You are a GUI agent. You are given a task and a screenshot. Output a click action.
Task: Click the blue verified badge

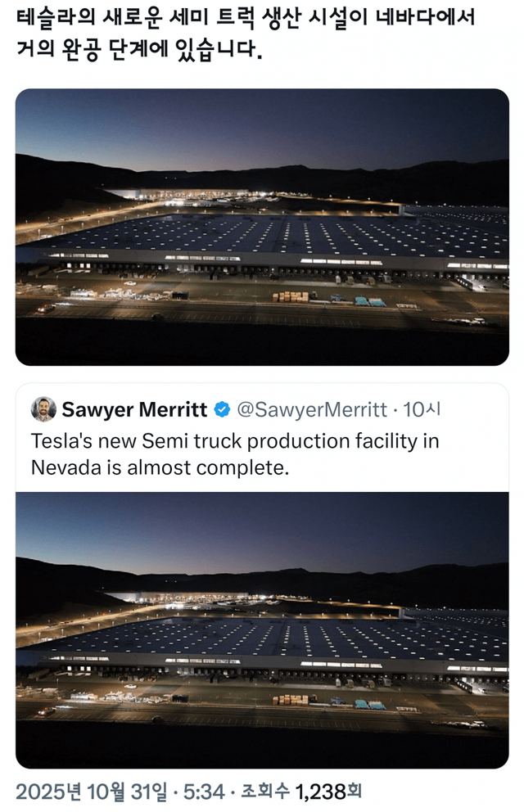221,409
